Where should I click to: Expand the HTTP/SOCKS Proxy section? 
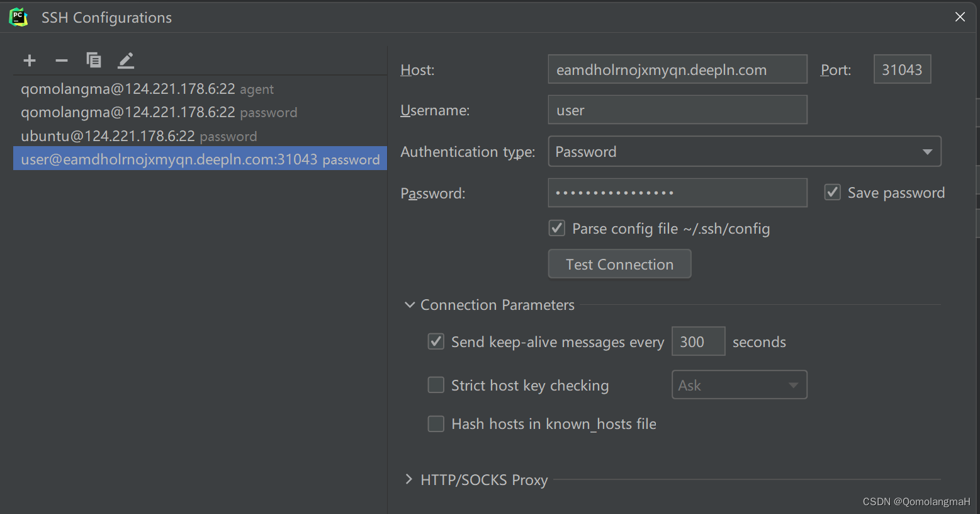coord(409,479)
